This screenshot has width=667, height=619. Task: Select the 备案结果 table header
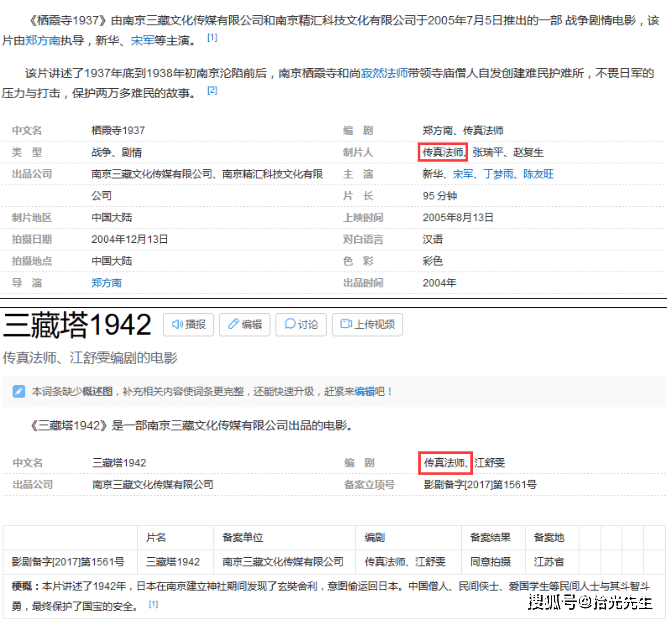point(490,538)
